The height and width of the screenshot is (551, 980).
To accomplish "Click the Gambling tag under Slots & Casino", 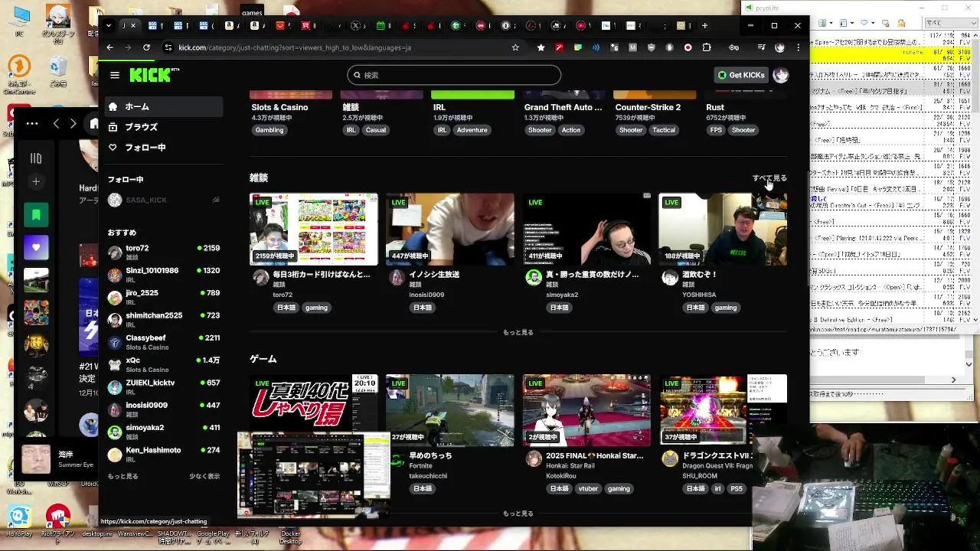I will point(269,130).
